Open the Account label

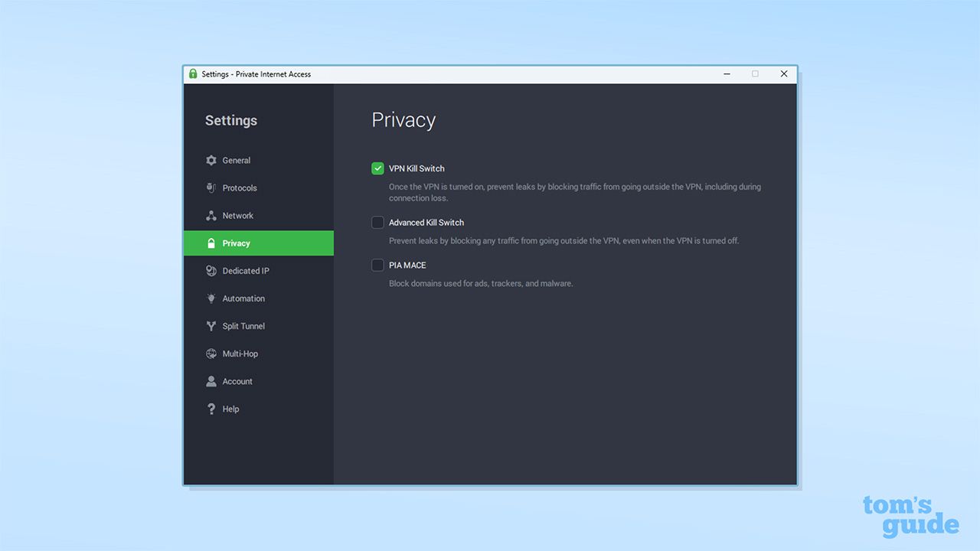[x=237, y=381]
